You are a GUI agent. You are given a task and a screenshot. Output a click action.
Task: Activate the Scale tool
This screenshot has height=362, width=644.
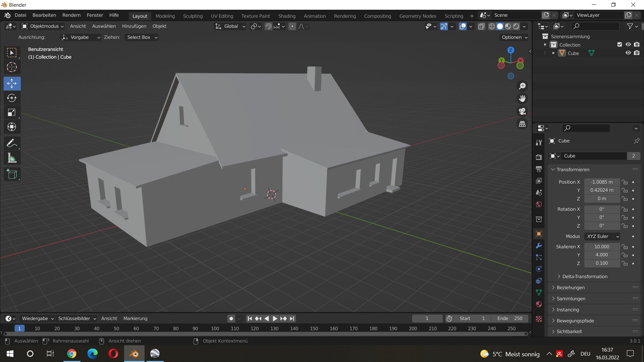[x=12, y=112]
